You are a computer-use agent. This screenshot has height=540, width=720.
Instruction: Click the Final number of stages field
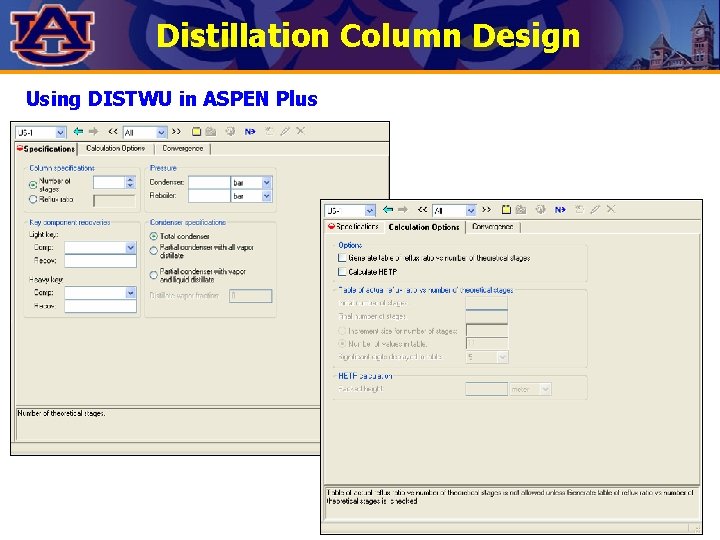(486, 316)
